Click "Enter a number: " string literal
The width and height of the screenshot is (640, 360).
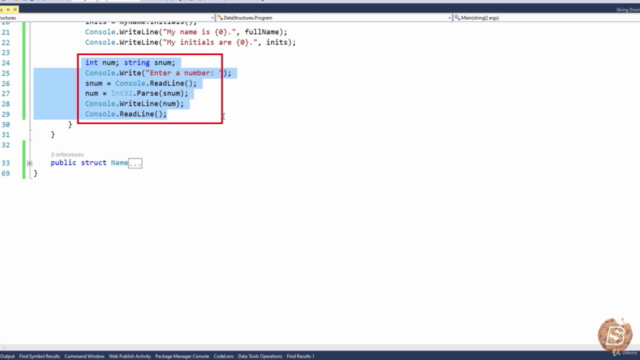point(183,73)
